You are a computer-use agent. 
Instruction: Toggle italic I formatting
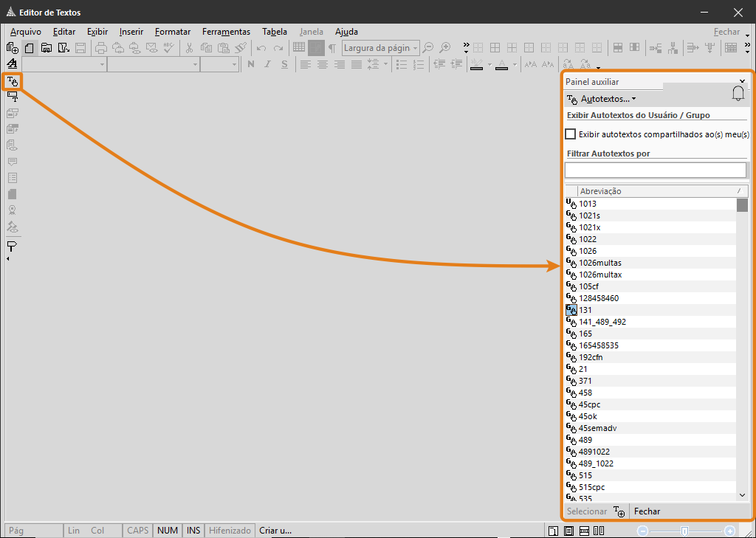[267, 64]
